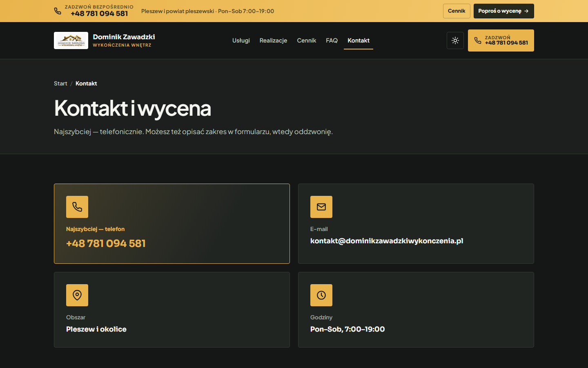This screenshot has height=368, width=588.
Task: Click the arrow icon in Poproś o wycenę
Action: 526,11
